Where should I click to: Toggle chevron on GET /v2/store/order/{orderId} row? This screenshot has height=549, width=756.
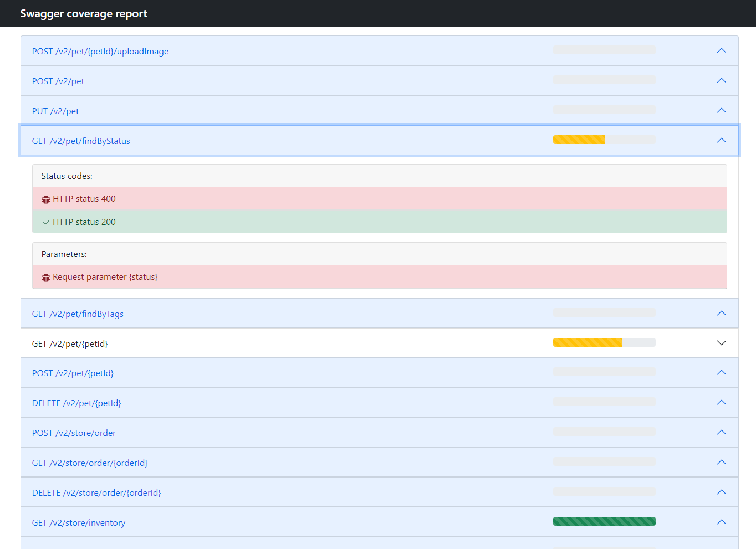tap(721, 463)
